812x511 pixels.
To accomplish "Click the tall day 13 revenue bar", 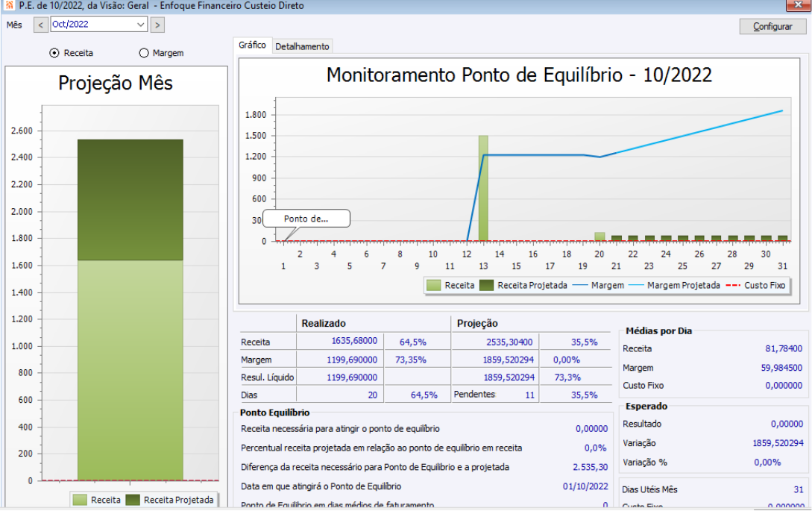I will (x=483, y=188).
